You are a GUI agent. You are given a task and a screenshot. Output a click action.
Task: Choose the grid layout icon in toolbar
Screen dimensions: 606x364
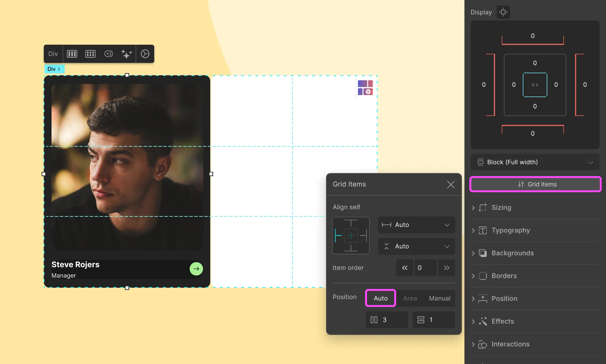tap(90, 54)
